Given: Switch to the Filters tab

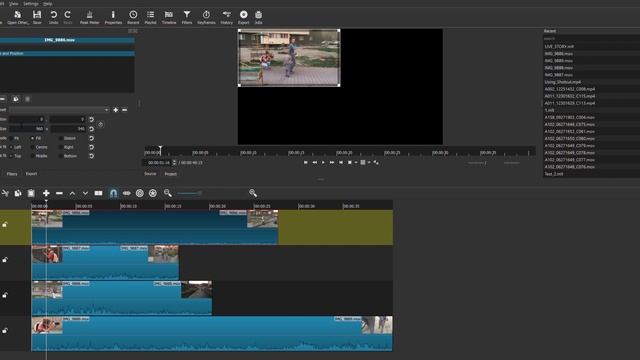Looking at the screenshot, I should coord(12,174).
